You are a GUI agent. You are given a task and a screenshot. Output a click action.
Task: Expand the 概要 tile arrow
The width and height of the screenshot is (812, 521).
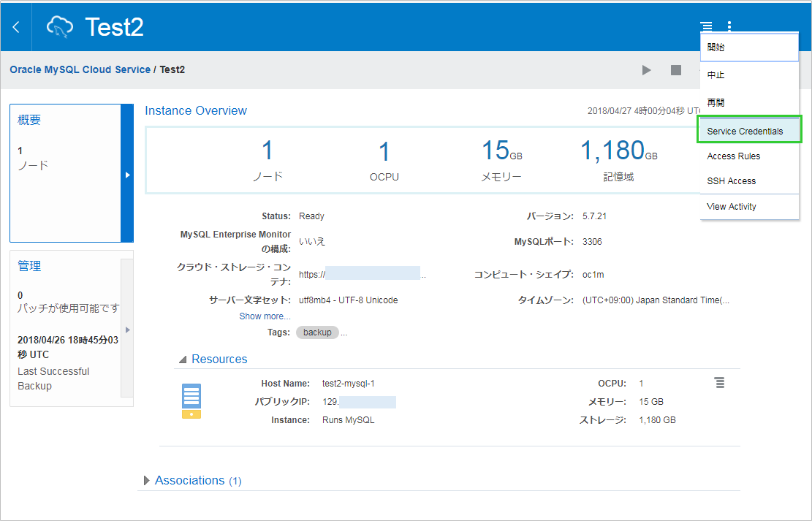127,175
